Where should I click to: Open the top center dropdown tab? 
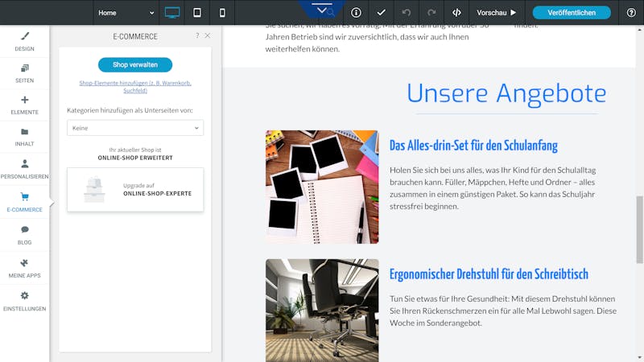coord(322,10)
